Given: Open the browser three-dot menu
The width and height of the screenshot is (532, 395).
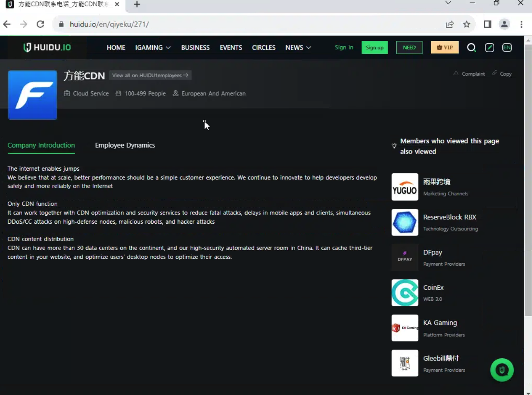Looking at the screenshot, I should 521,24.
